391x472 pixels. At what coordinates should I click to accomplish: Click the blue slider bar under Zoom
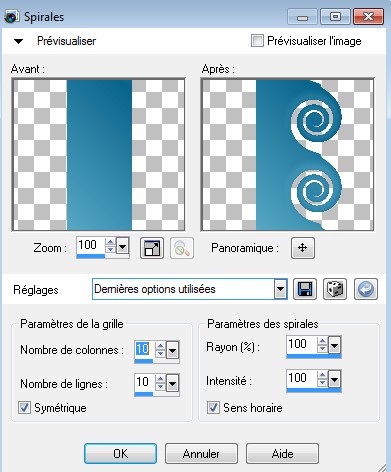tap(91, 256)
